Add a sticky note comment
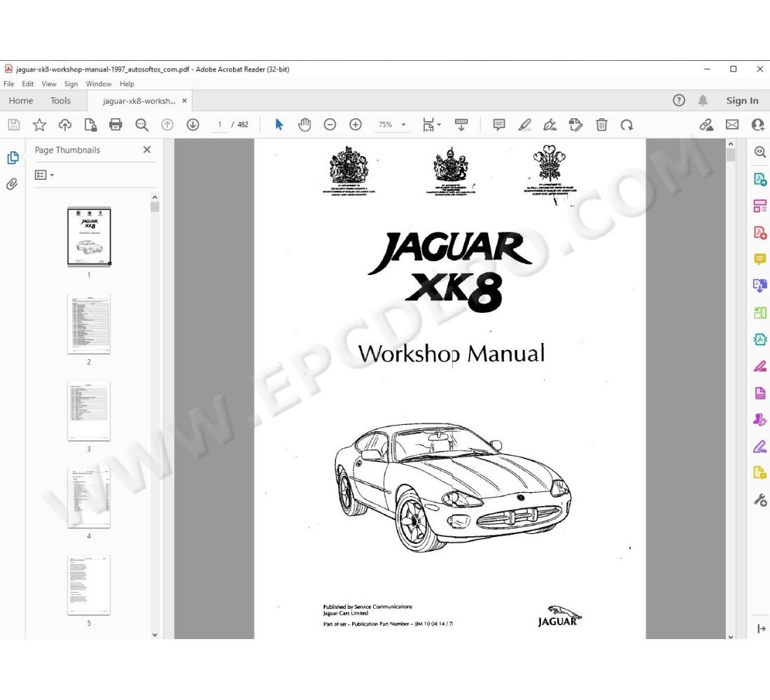The image size is (770, 700). click(x=499, y=125)
